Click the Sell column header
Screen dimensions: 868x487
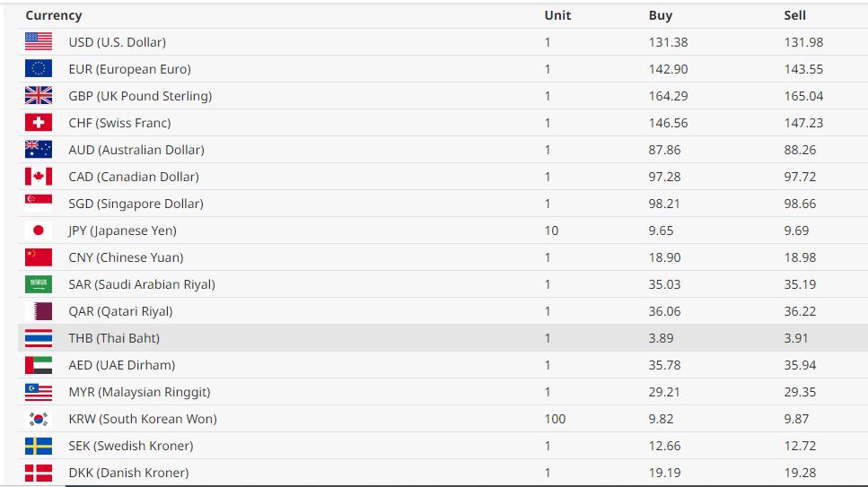pos(794,15)
